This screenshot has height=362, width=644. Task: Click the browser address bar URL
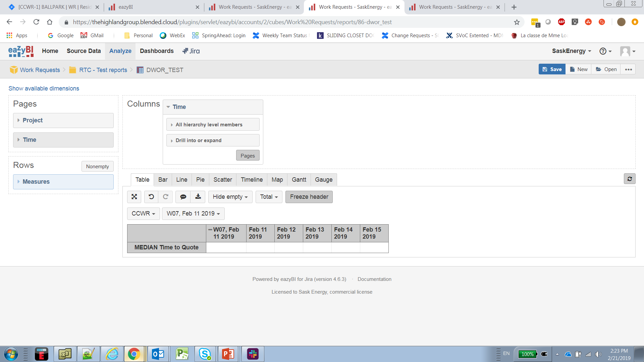[x=232, y=22]
